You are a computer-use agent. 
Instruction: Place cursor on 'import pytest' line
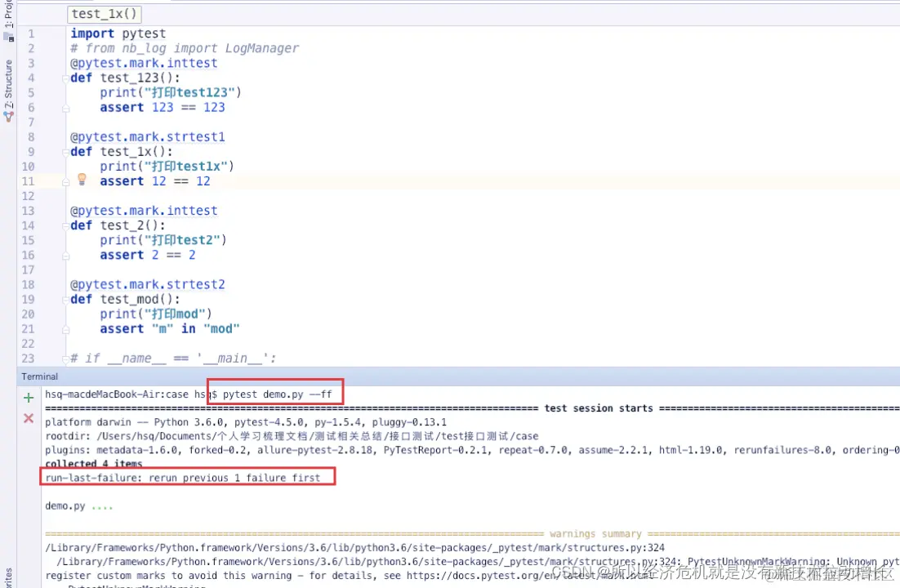pos(118,33)
